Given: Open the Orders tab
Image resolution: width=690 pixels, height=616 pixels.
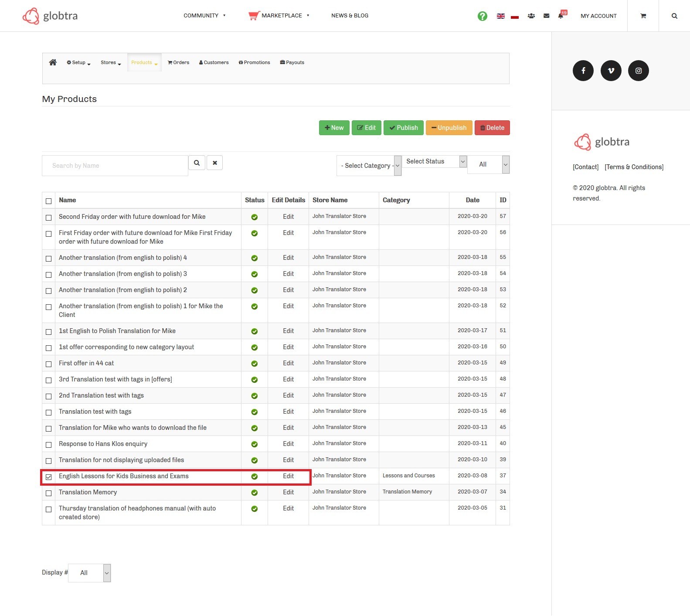Looking at the screenshot, I should pyautogui.click(x=179, y=63).
